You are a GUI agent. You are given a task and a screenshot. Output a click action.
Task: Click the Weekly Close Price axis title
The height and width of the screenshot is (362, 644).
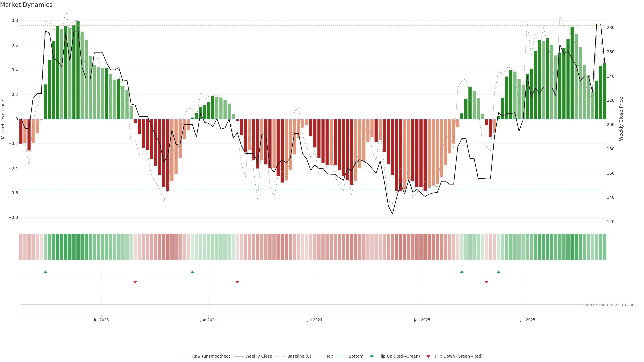pos(621,119)
